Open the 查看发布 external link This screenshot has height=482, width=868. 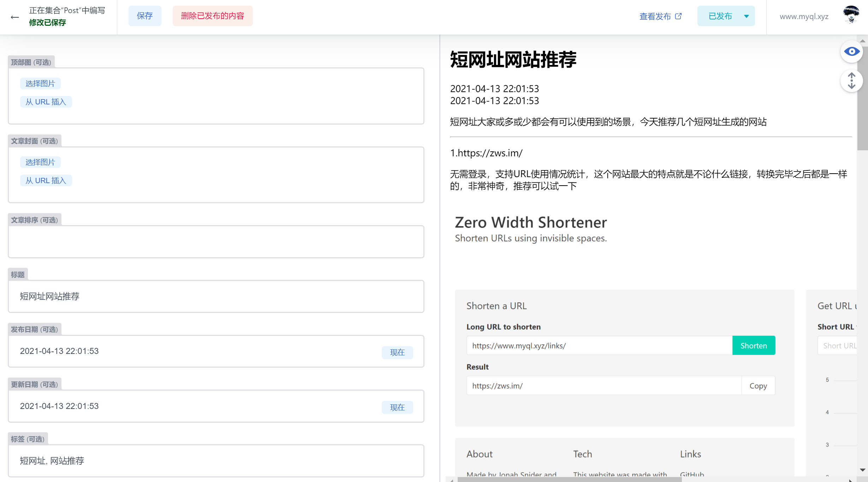(x=660, y=16)
